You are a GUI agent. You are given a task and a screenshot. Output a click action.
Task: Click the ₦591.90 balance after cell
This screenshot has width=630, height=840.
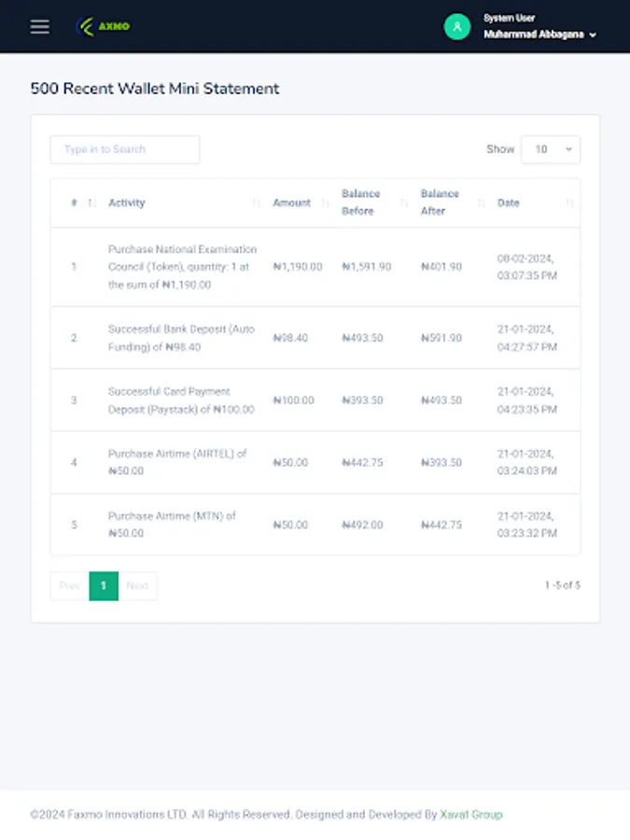pyautogui.click(x=441, y=338)
